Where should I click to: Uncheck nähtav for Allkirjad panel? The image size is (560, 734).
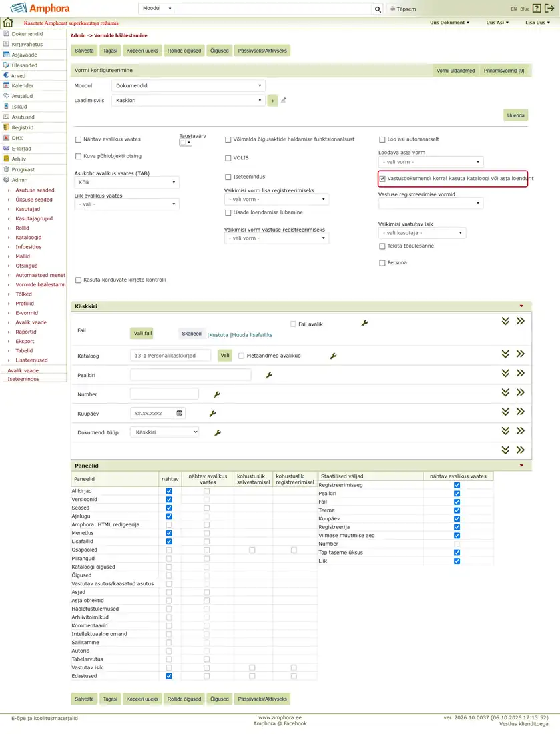(x=169, y=492)
